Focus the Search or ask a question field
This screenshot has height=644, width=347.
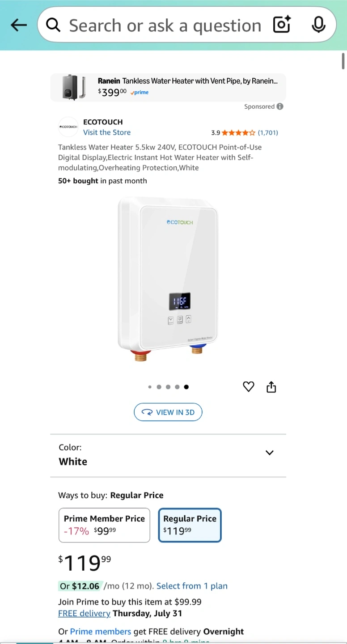(165, 25)
